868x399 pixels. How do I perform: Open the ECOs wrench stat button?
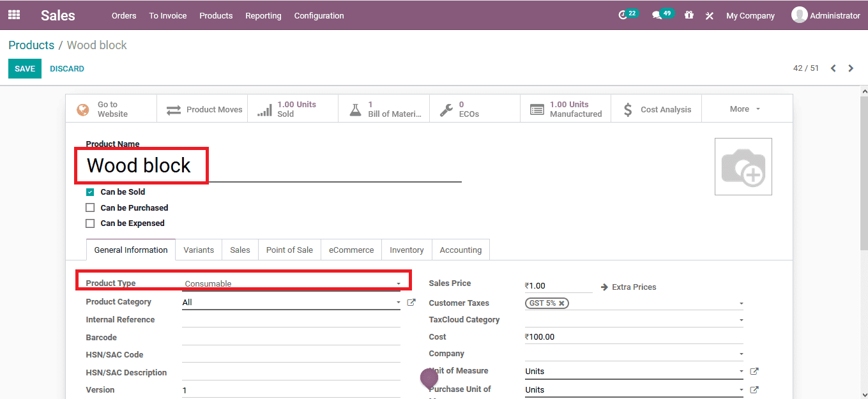point(475,109)
